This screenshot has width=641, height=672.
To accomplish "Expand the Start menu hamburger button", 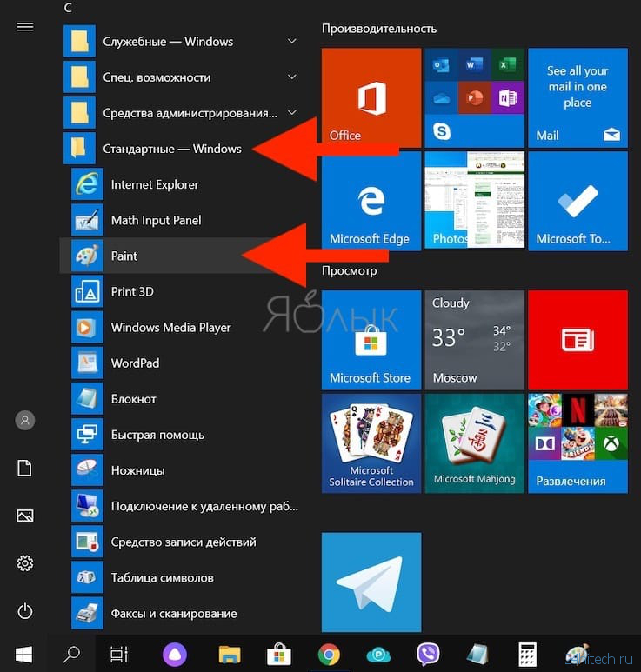I will pyautogui.click(x=25, y=27).
